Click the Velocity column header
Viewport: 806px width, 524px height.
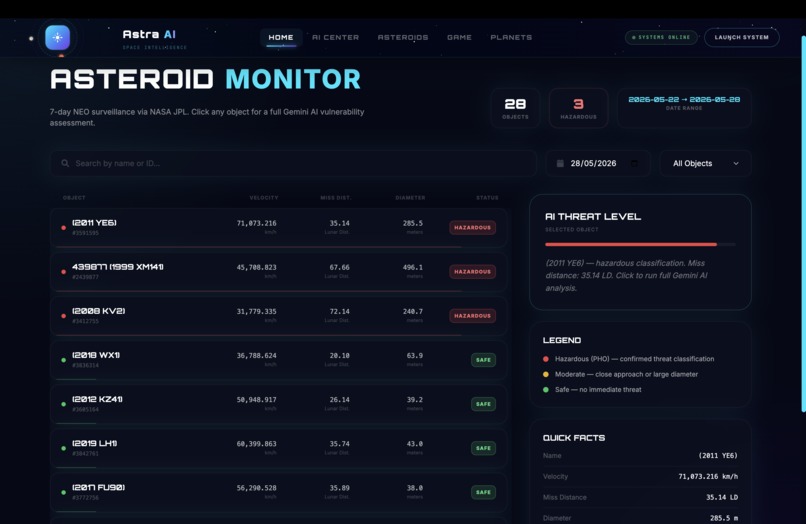(x=264, y=197)
